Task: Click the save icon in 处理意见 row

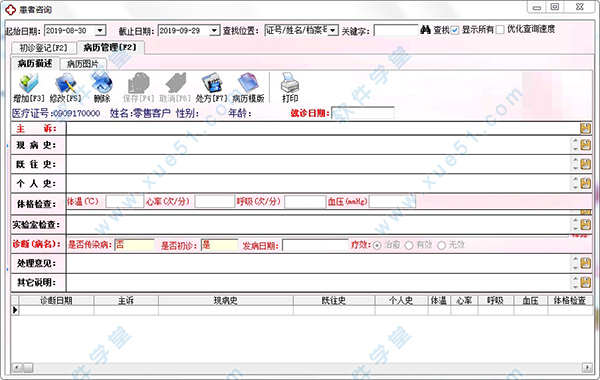Action: coord(585,263)
